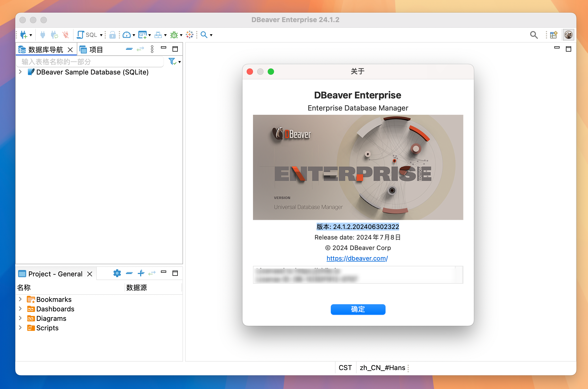
Task: Click the Git toolbar icon
Action: 143,35
